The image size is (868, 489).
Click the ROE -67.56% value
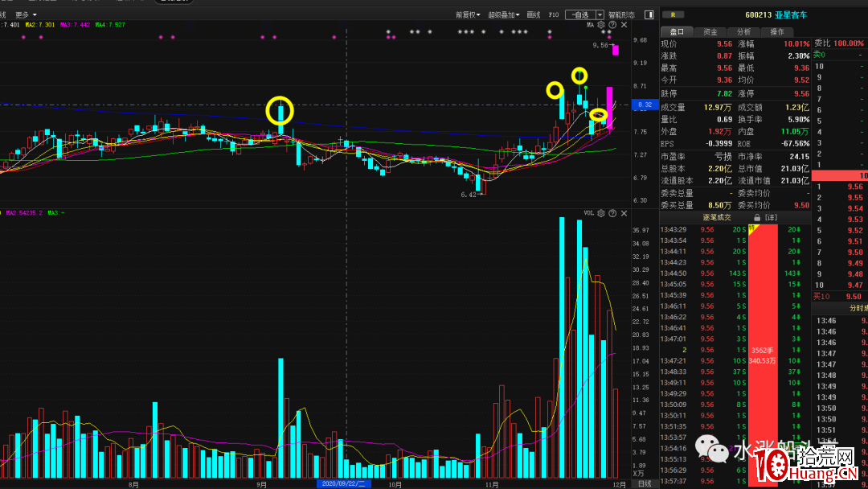pyautogui.click(x=796, y=144)
